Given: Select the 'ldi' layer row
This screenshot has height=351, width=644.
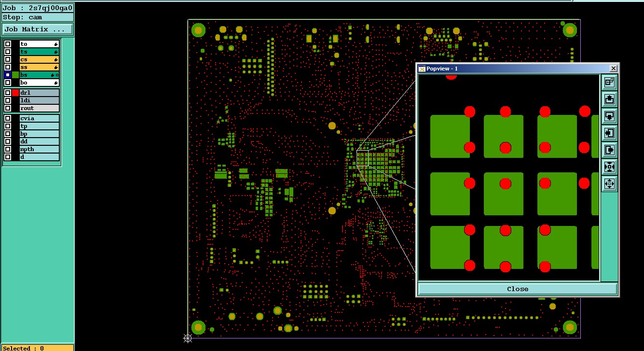Looking at the screenshot, I should [40, 100].
